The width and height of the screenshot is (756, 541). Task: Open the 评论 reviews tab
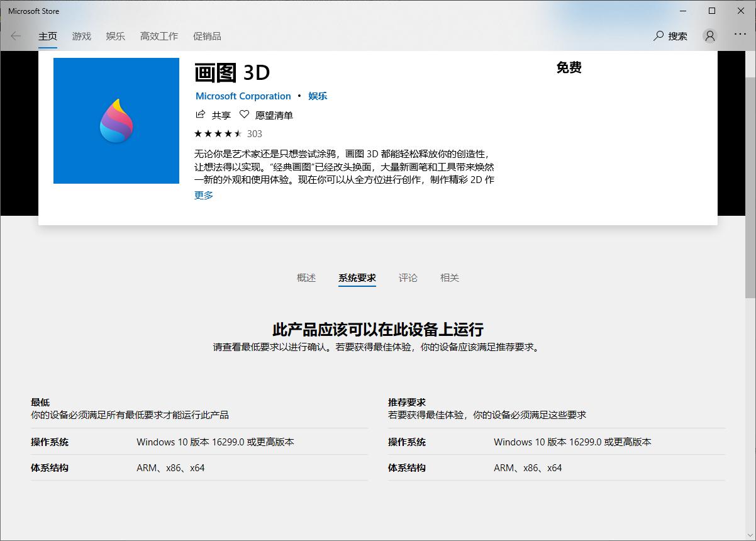pos(408,277)
